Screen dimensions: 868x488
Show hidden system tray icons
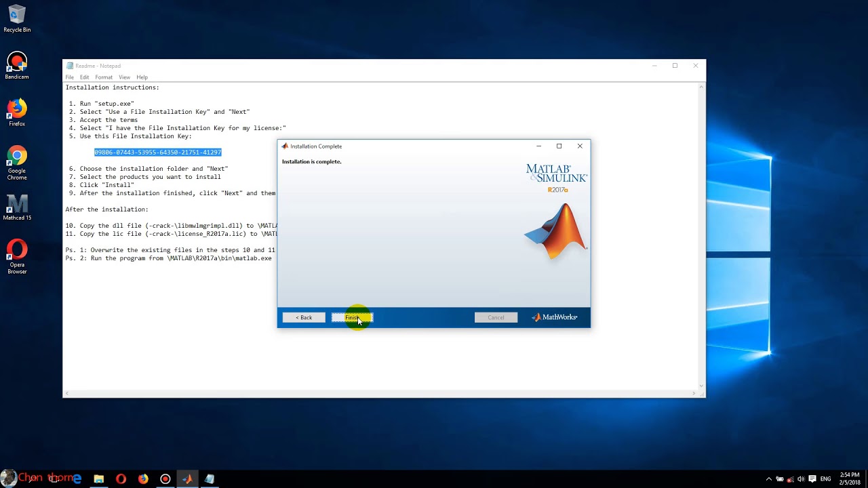769,479
